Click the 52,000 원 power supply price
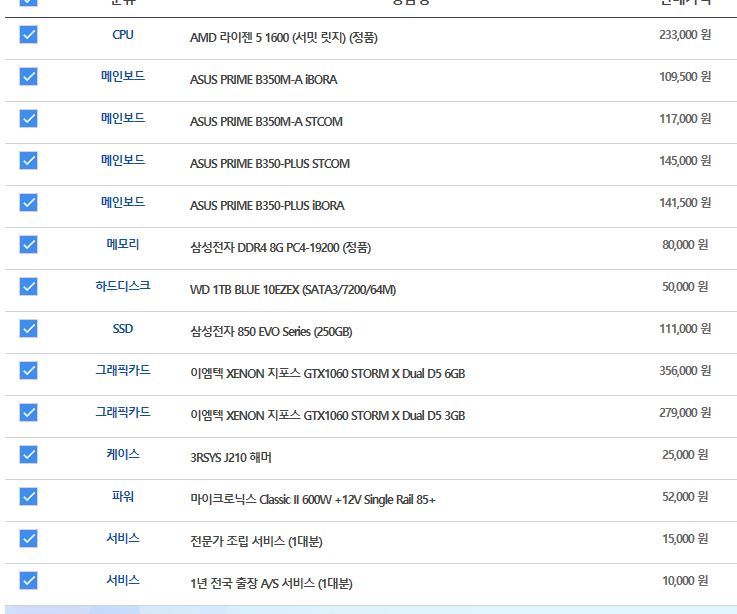 [685, 496]
